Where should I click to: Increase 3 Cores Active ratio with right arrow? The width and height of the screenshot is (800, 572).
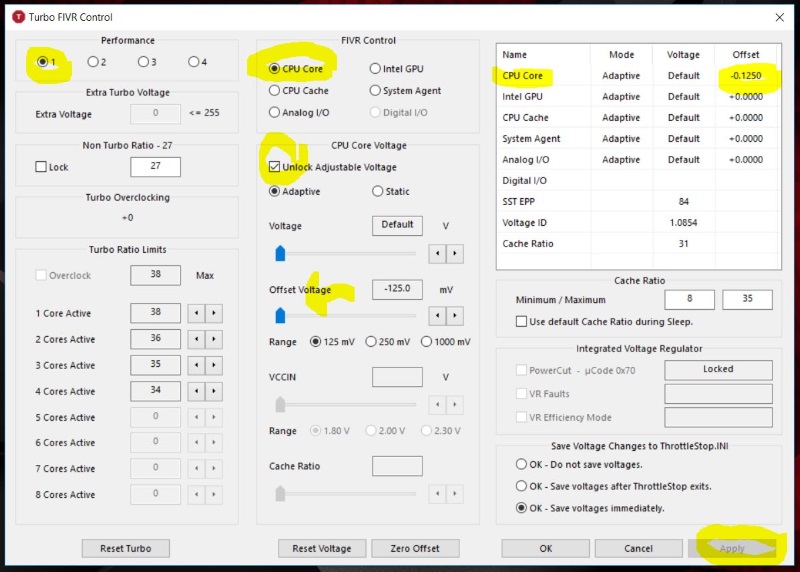tap(214, 365)
